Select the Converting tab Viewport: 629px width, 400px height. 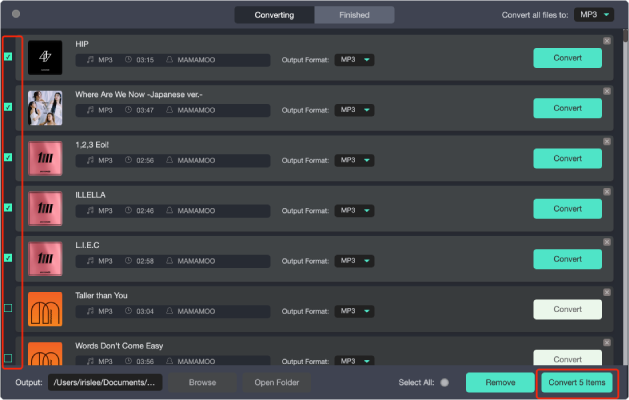pyautogui.click(x=274, y=15)
